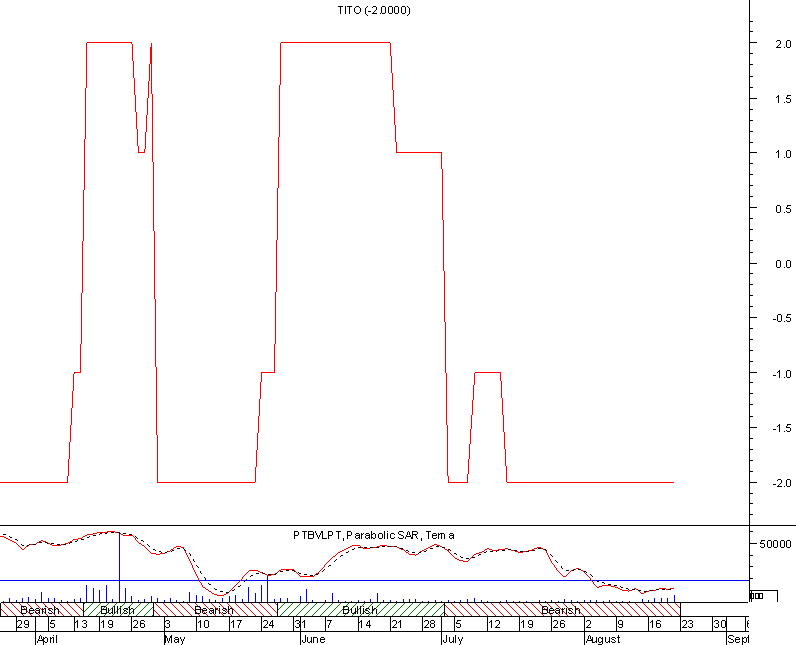This screenshot has width=796, height=645.
Task: Click the date label 9 in August
Action: pos(620,624)
